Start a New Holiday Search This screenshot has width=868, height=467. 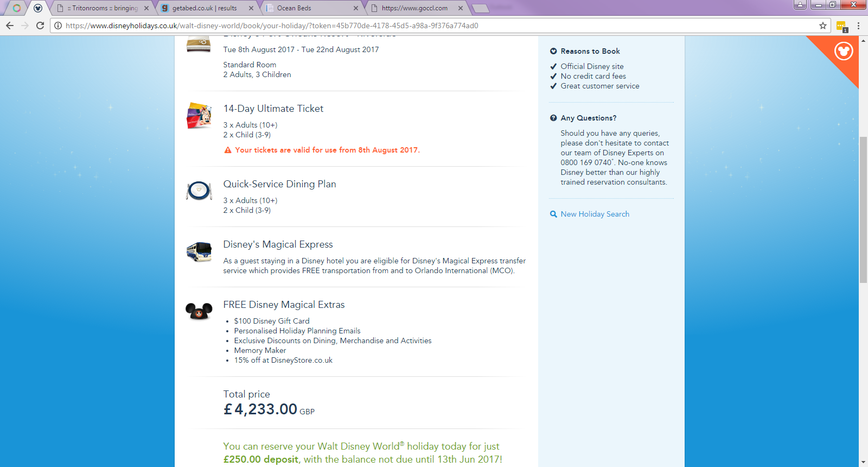click(595, 214)
